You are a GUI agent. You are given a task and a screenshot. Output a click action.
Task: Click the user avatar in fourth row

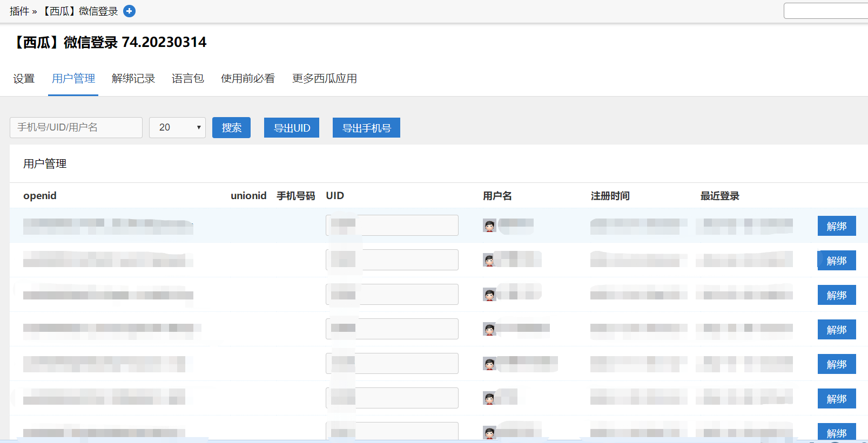tap(489, 330)
